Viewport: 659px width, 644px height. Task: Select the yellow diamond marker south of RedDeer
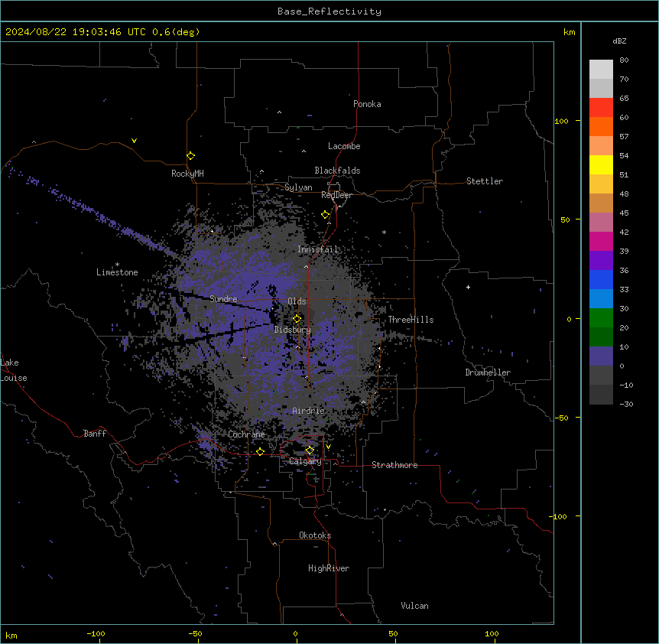click(326, 215)
